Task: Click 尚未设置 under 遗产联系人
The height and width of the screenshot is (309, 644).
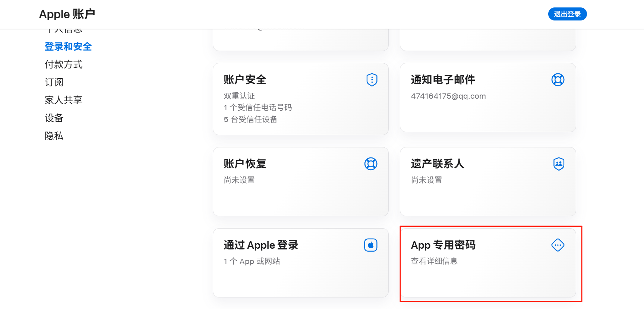Action: tap(426, 180)
